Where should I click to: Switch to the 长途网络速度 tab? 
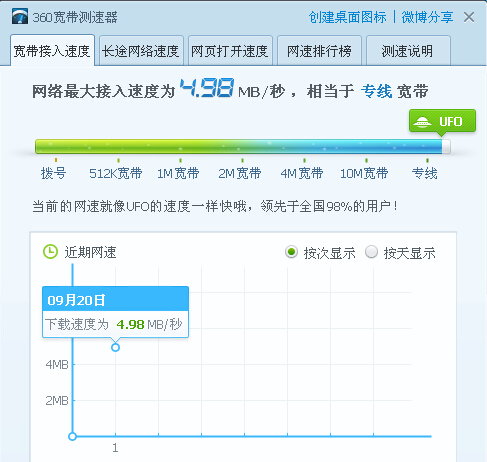tap(141, 51)
